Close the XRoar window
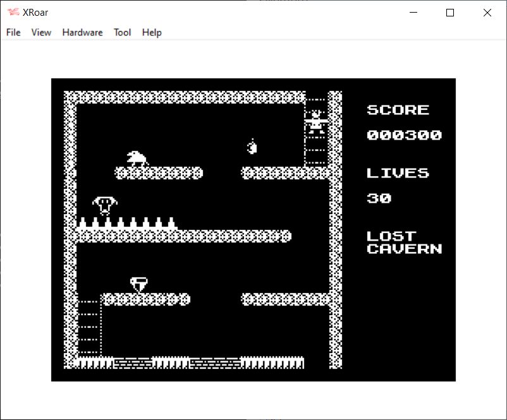This screenshot has width=507, height=420. click(x=487, y=13)
